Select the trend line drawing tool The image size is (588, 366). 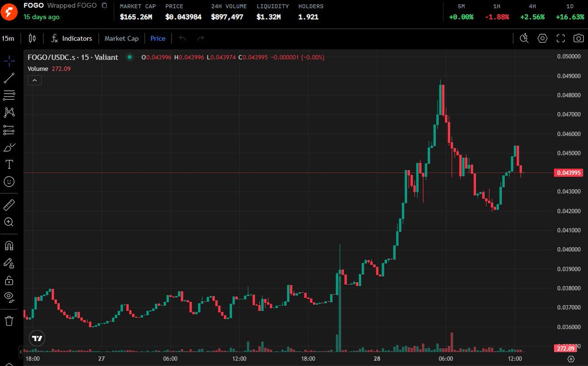[9, 78]
